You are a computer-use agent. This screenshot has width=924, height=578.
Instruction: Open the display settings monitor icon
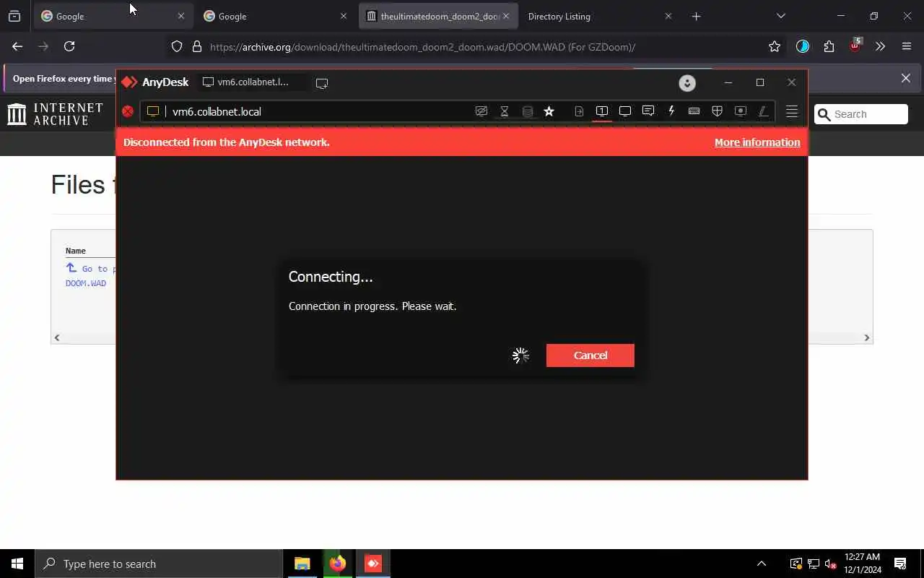coord(625,111)
